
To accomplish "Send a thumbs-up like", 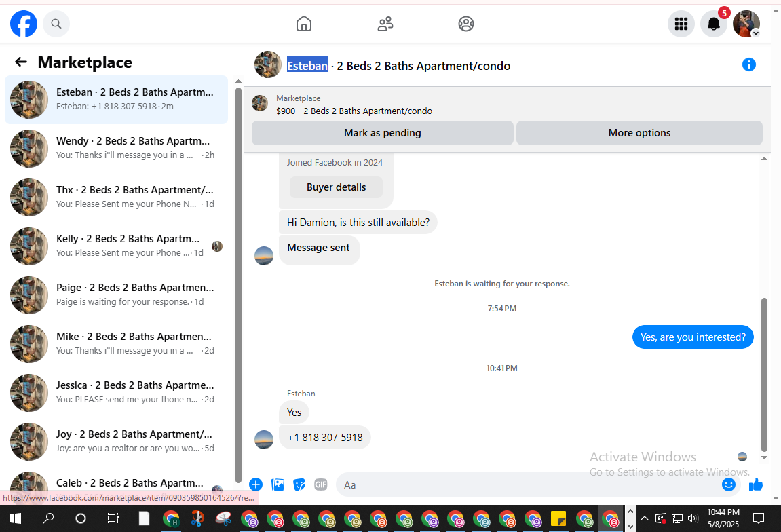I will (x=756, y=484).
